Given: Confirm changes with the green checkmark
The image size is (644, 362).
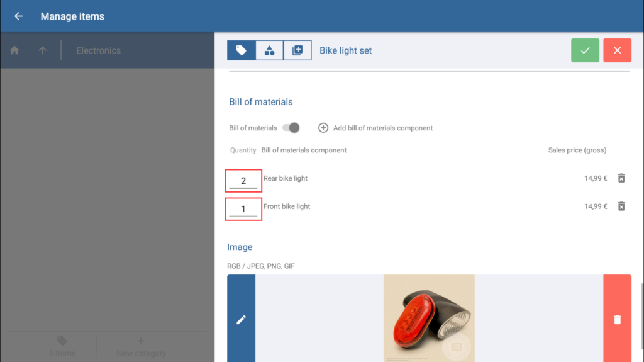Looking at the screenshot, I should coord(585,50).
